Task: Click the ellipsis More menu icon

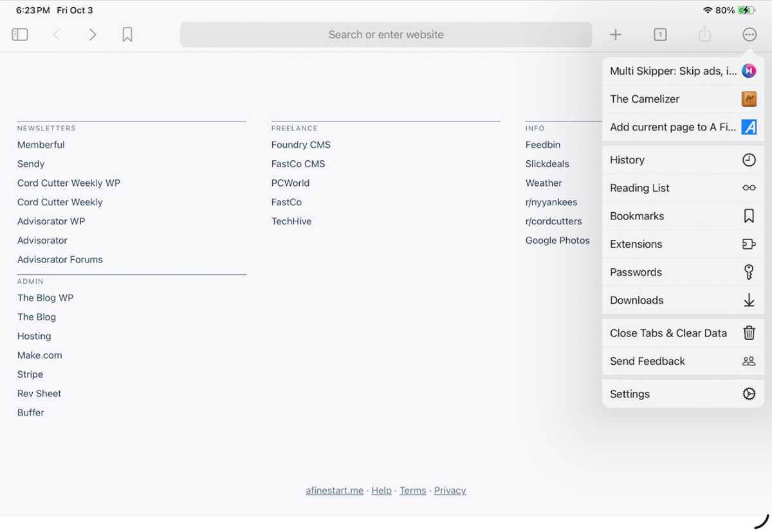Action: [749, 34]
